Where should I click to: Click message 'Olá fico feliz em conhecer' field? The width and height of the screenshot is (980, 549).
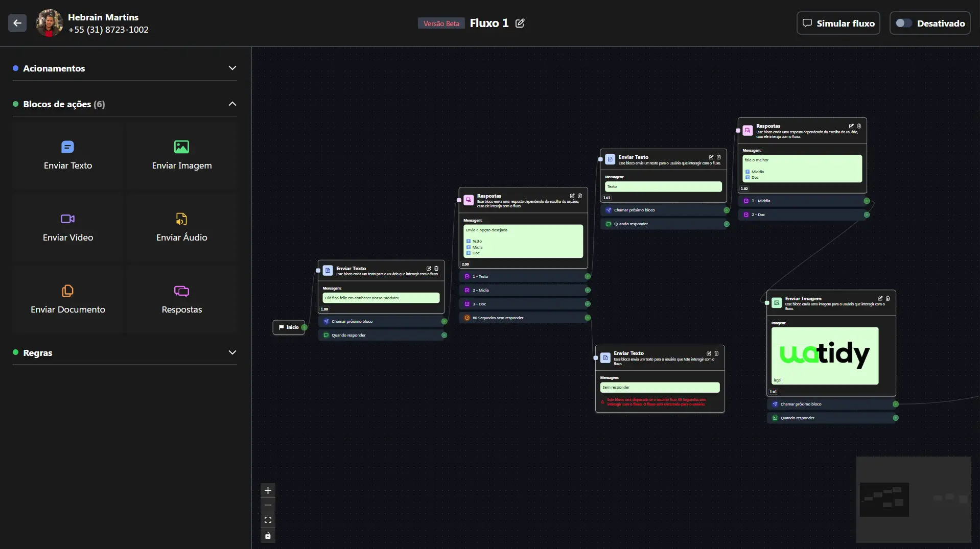tap(381, 298)
